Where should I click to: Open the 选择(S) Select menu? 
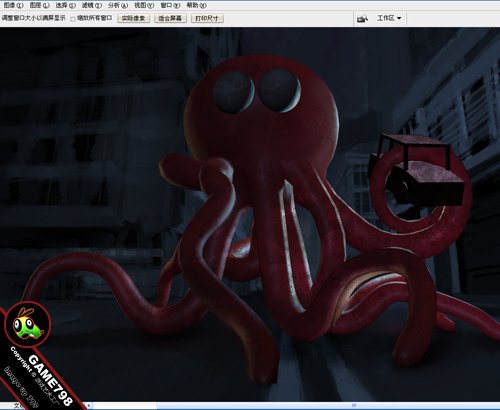point(66,5)
